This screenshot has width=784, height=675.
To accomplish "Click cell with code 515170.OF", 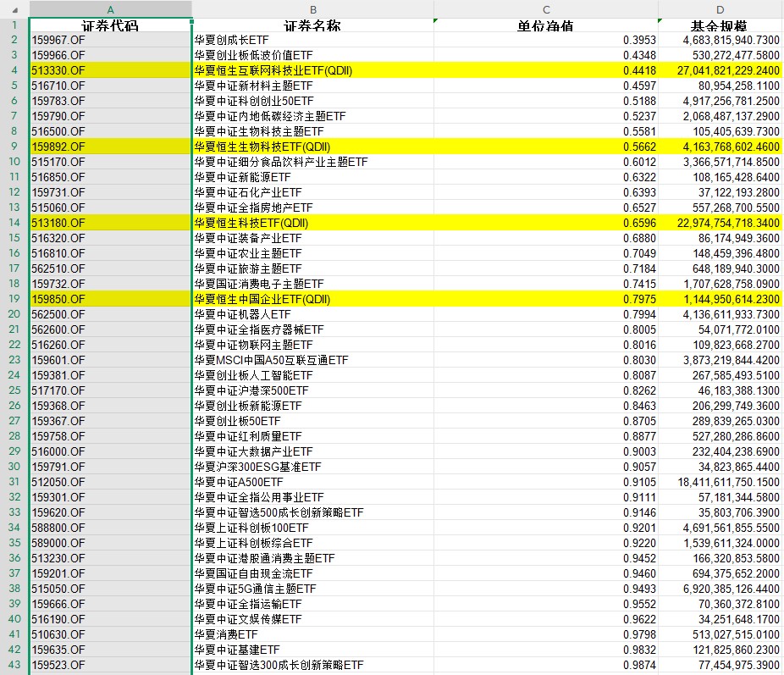I will point(111,162).
